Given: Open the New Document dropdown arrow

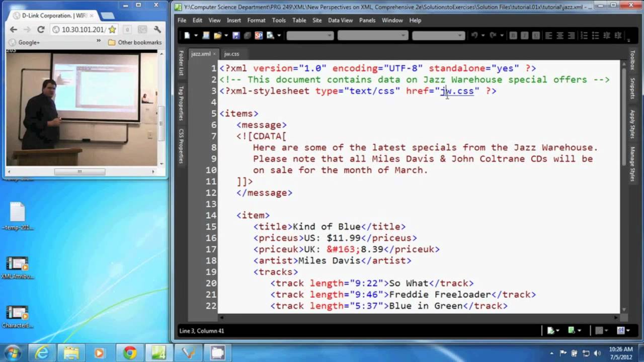Looking at the screenshot, I should coord(196,35).
